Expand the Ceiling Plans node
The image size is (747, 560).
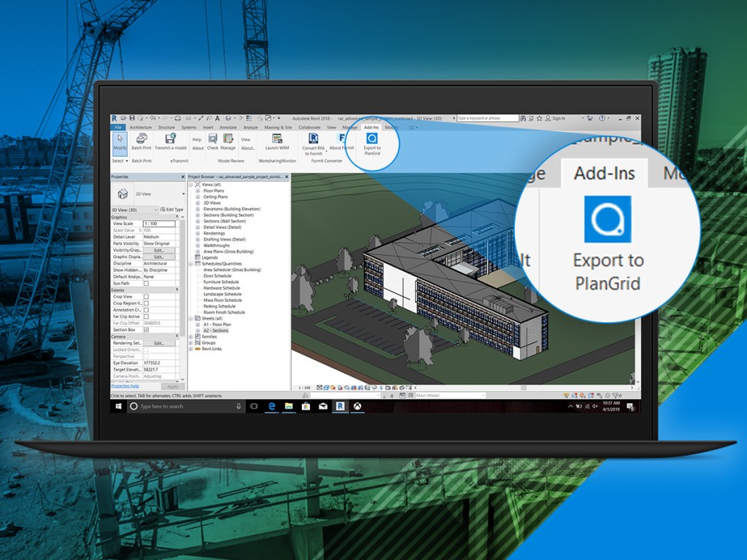pos(198,197)
